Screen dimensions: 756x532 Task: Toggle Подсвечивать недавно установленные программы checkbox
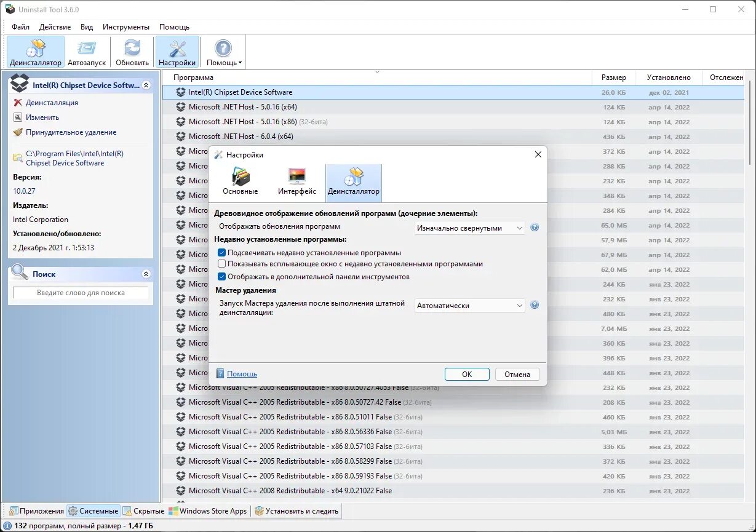point(222,253)
